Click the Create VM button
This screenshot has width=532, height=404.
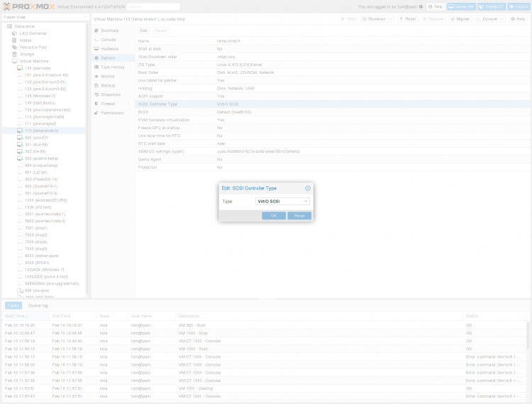pyautogui.click(x=461, y=6)
